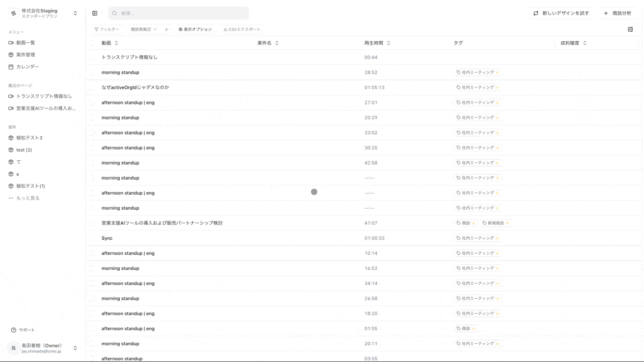Expand the 島田春樹 user account menu
Image resolution: width=644 pixels, height=362 pixels.
click(x=75, y=348)
